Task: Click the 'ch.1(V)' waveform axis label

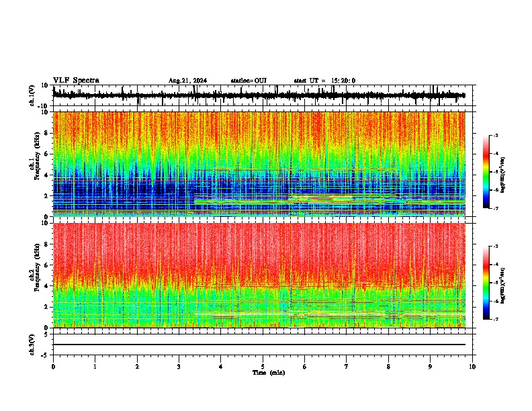Action: [x=32, y=95]
